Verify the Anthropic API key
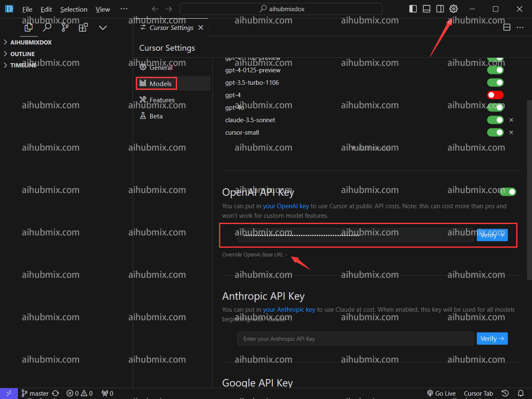This screenshot has height=399, width=532. pos(492,338)
